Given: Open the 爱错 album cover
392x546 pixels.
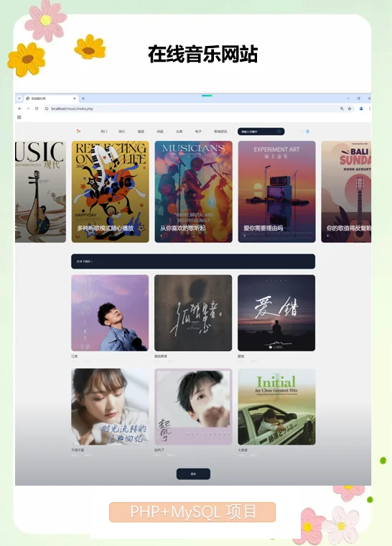Looking at the screenshot, I should click(276, 313).
